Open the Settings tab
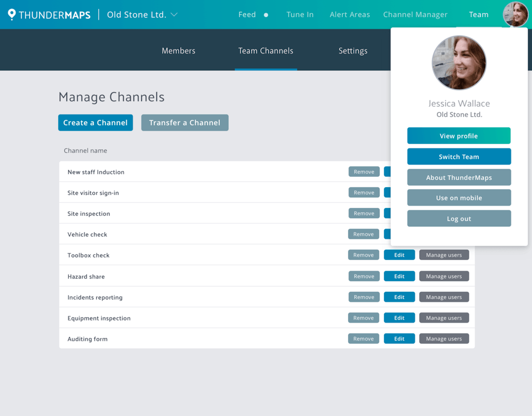 coord(353,51)
